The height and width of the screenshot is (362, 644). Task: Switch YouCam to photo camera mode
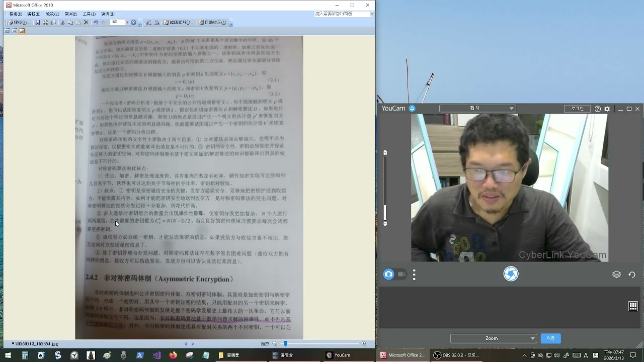pos(388,274)
